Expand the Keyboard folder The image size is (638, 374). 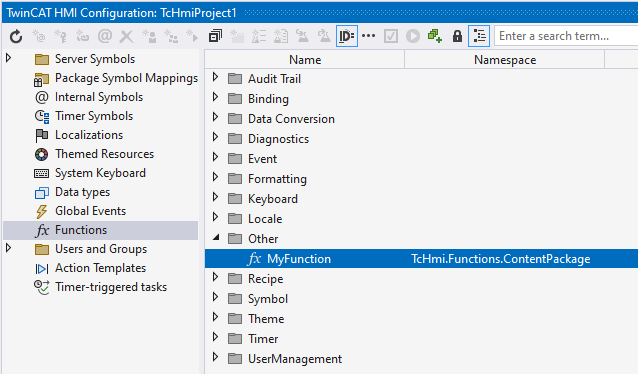[216, 197]
